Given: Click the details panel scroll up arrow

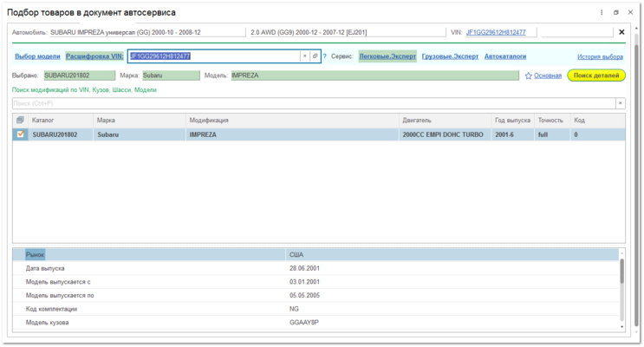Looking at the screenshot, I should click(621, 252).
